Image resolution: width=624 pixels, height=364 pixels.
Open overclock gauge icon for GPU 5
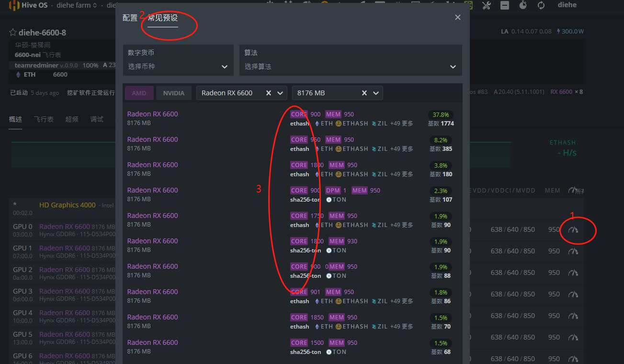pos(573,338)
